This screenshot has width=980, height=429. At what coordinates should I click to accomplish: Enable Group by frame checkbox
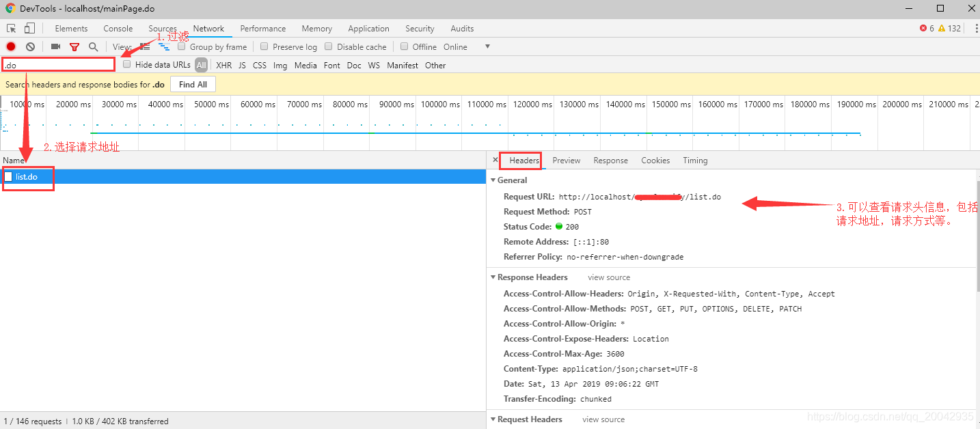click(182, 46)
